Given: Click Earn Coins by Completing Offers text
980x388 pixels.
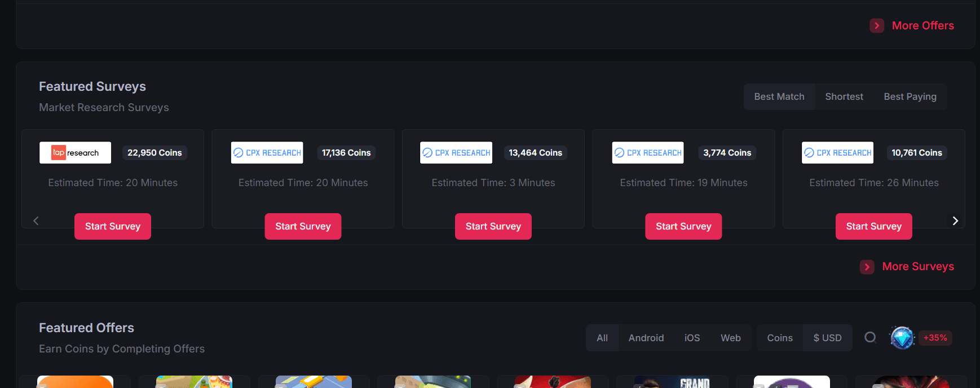Looking at the screenshot, I should [122, 349].
